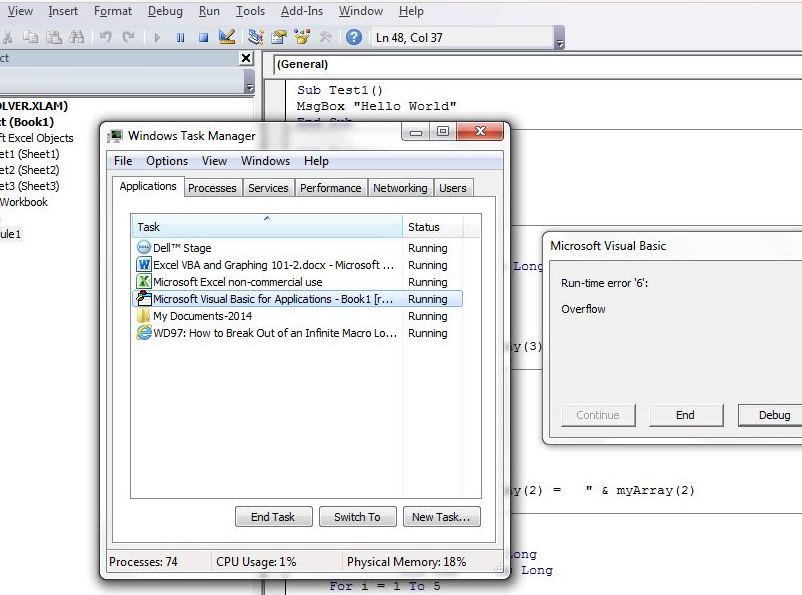This screenshot has width=802, height=595.
Task: Open the Insert menu
Action: coord(63,11)
